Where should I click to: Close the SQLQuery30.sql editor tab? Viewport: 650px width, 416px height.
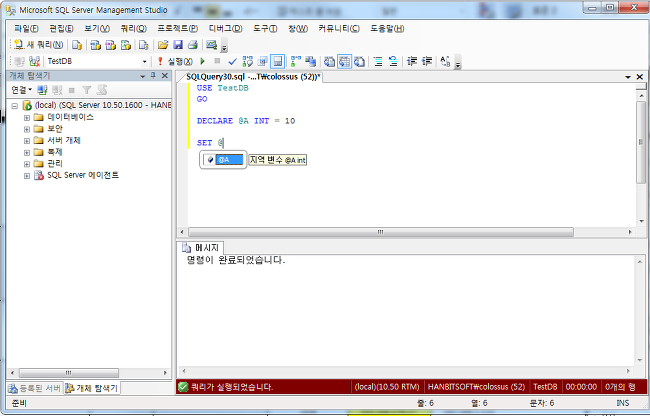click(640, 77)
